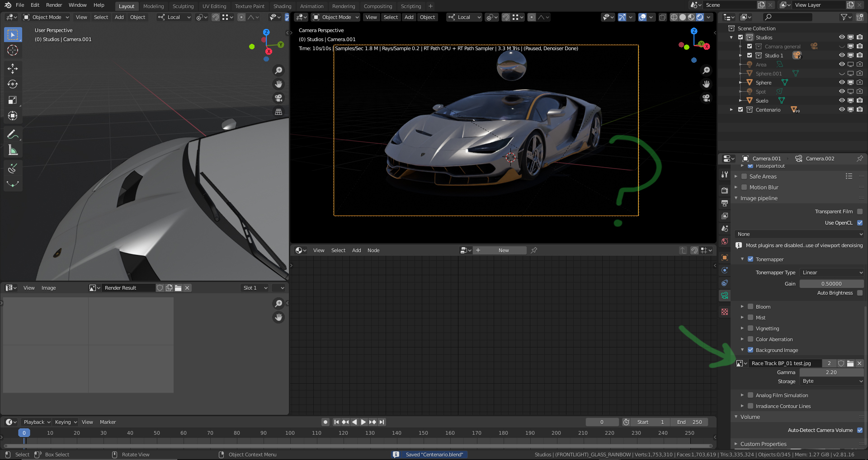Disable the Use OpenCL checkbox
This screenshot has width=868, height=460.
[859, 223]
